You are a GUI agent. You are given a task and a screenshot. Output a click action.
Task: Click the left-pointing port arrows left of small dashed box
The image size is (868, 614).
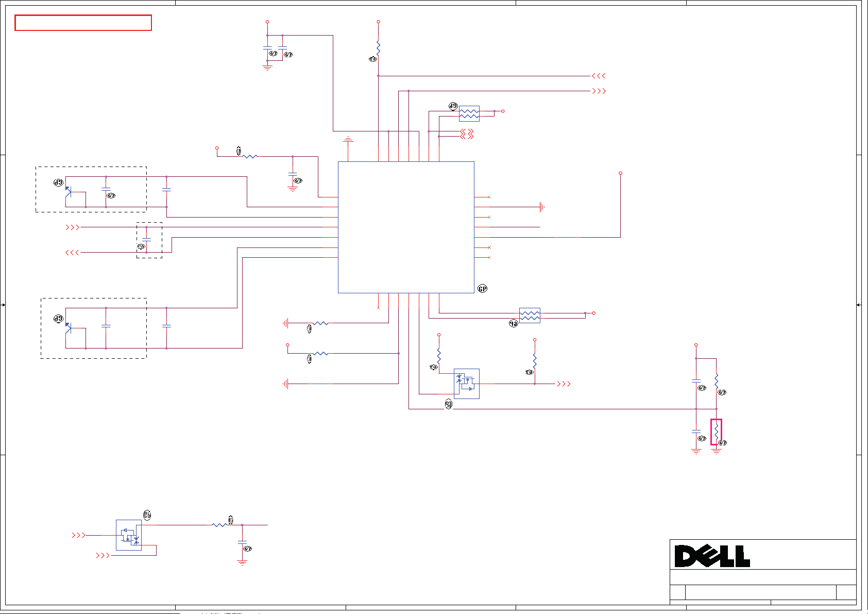72,252
